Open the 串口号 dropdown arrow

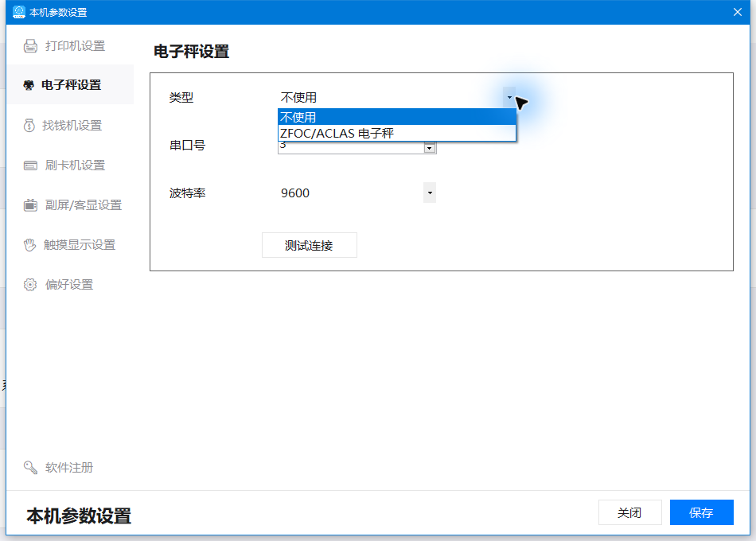[430, 147]
